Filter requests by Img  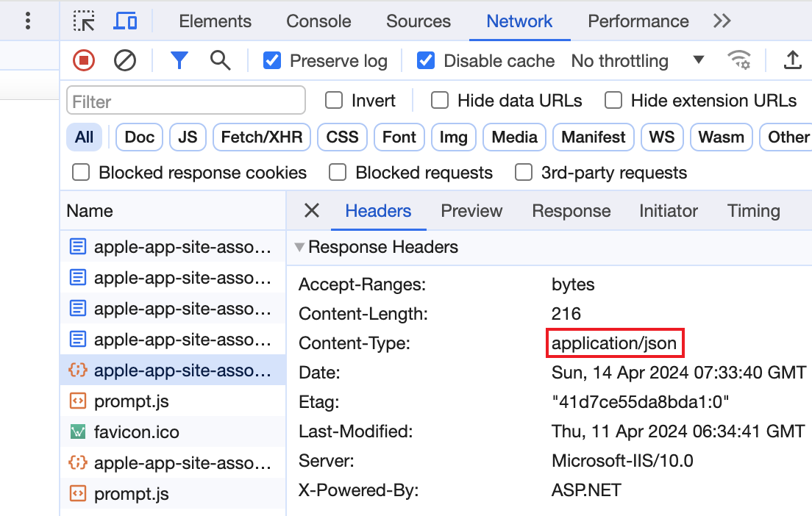454,137
